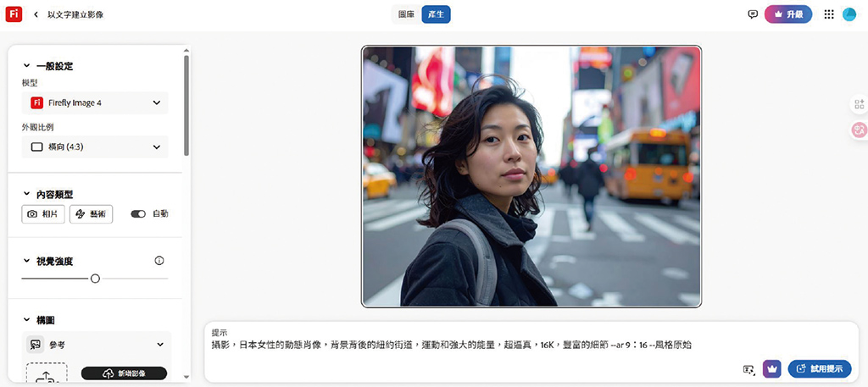This screenshot has height=387, width=868.
Task: Switch to the 產生 tab
Action: click(436, 14)
